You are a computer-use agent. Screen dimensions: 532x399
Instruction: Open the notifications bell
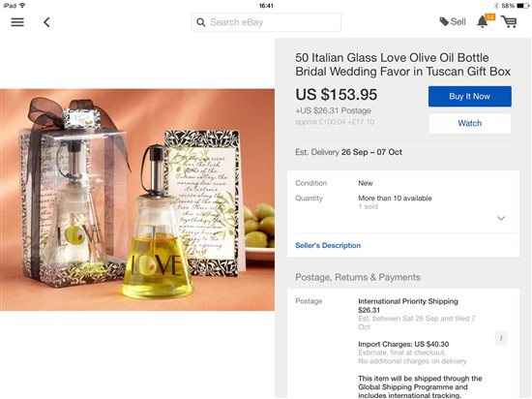(x=483, y=21)
